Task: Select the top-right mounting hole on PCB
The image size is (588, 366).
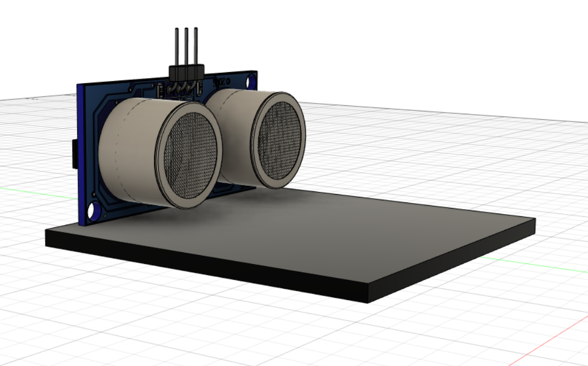Action: point(251,80)
